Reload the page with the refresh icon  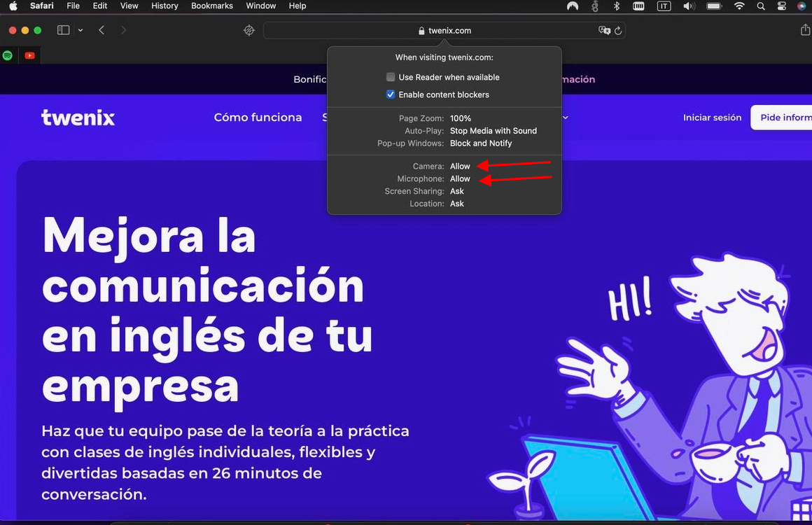618,31
